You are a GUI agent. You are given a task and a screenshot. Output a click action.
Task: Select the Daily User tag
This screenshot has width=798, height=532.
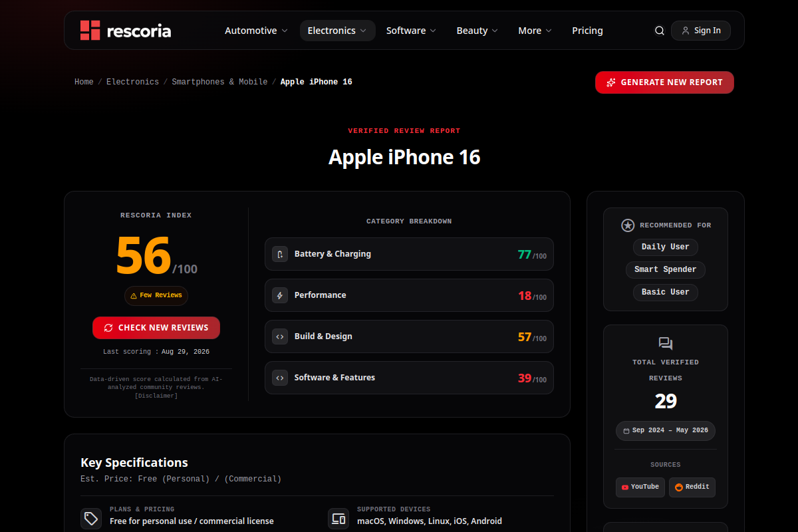coord(666,247)
